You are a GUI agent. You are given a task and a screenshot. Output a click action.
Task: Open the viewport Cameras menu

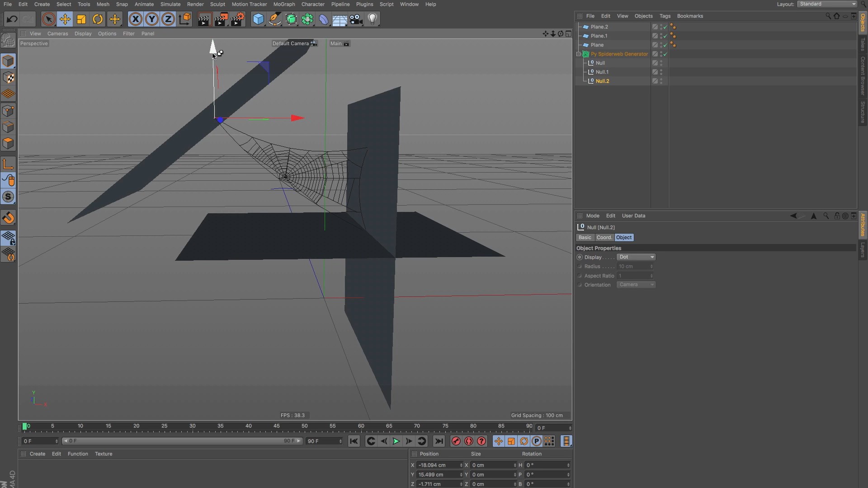(57, 33)
